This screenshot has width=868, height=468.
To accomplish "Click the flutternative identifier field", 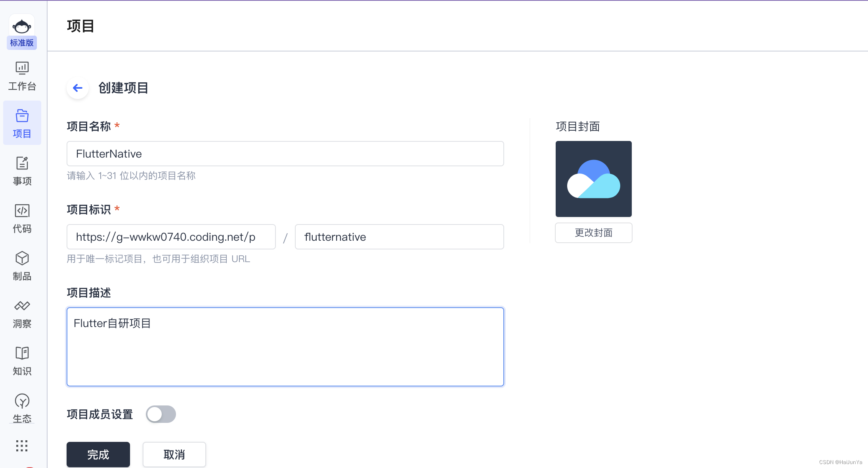I will pyautogui.click(x=400, y=237).
